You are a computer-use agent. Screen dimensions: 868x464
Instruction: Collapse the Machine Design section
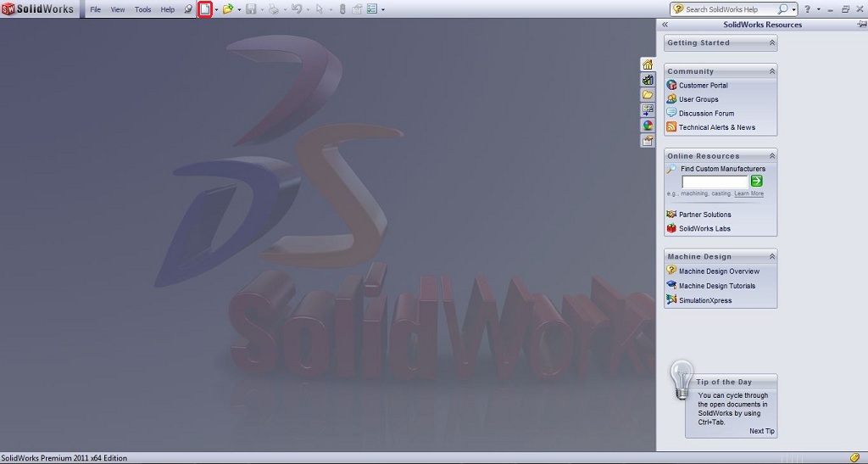pyautogui.click(x=771, y=257)
